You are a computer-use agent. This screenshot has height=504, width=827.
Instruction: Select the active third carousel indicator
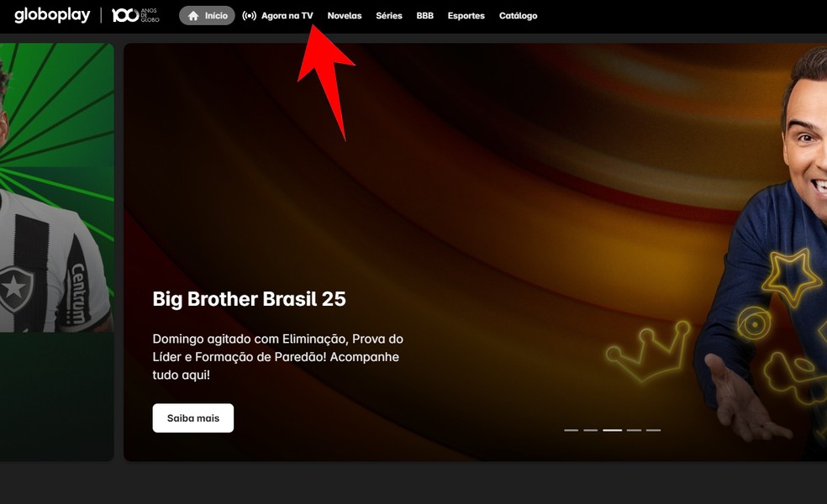click(x=613, y=430)
